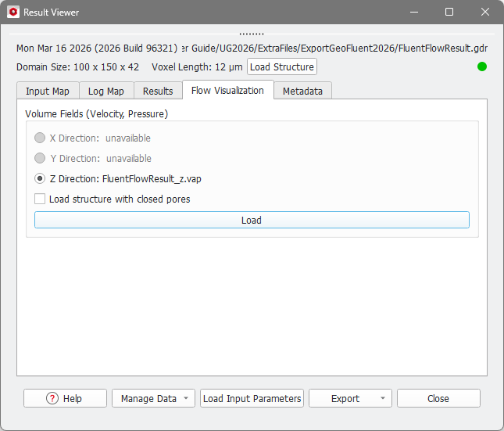
Task: Click the red question mark help icon
Action: [x=52, y=398]
